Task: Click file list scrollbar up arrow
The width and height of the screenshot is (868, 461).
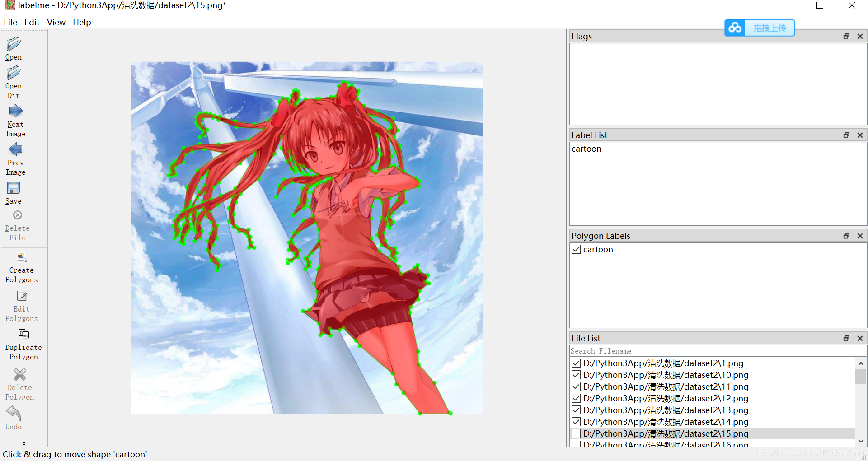Action: point(861,363)
